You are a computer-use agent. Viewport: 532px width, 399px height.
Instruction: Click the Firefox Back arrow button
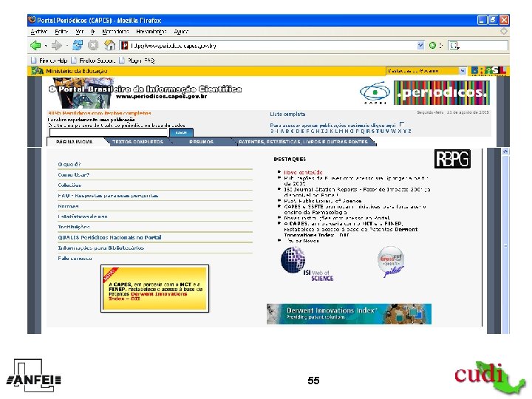coord(35,45)
